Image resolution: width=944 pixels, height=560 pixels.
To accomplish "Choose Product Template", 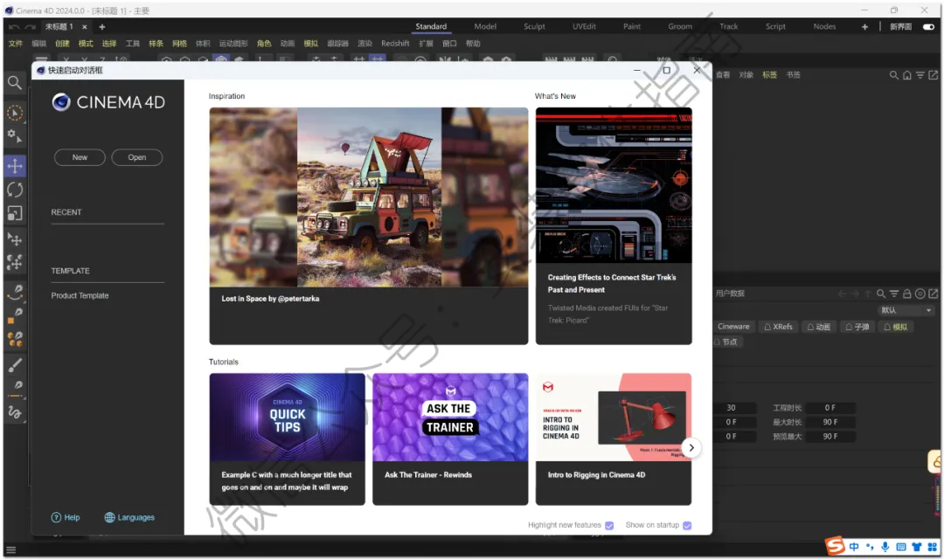I will click(80, 296).
